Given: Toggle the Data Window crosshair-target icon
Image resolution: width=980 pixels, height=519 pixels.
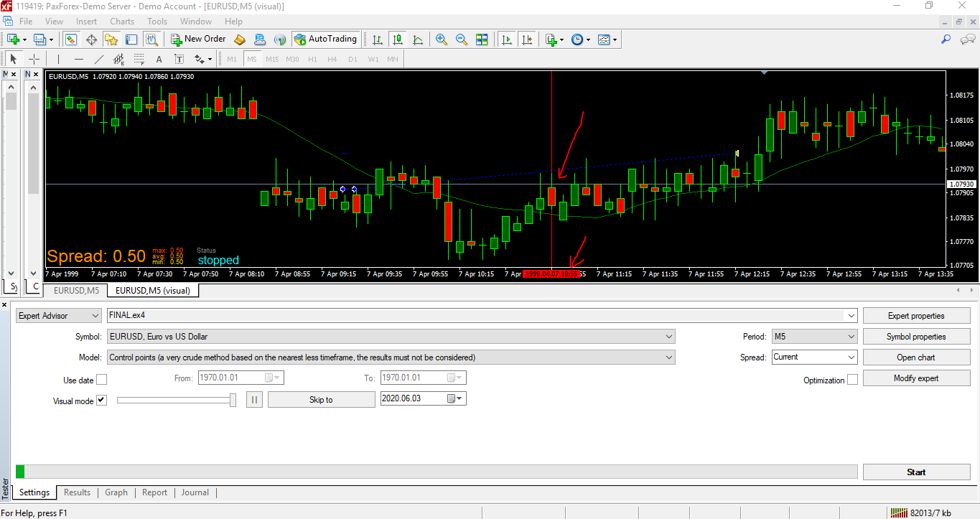Looking at the screenshot, I should [x=92, y=39].
